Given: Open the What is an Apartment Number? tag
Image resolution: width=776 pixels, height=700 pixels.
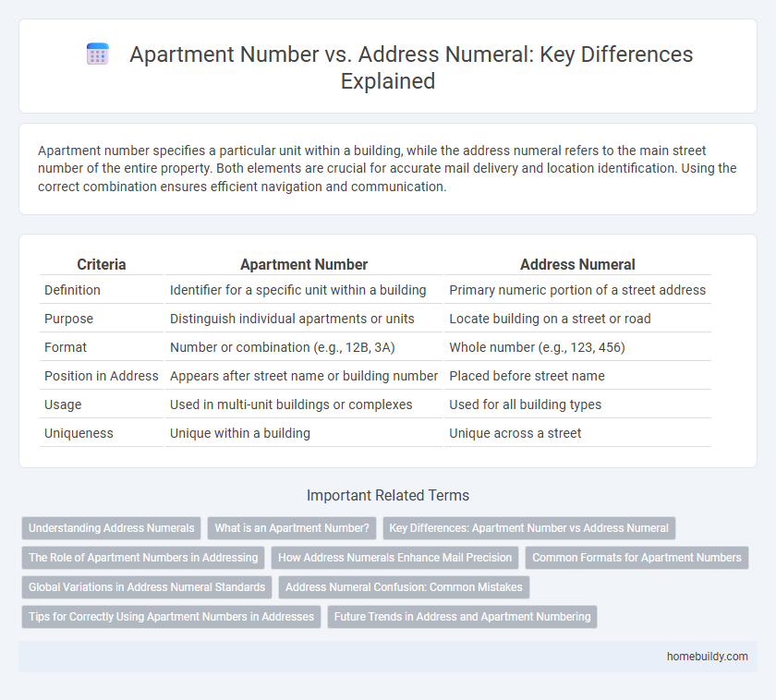Looking at the screenshot, I should click(292, 528).
